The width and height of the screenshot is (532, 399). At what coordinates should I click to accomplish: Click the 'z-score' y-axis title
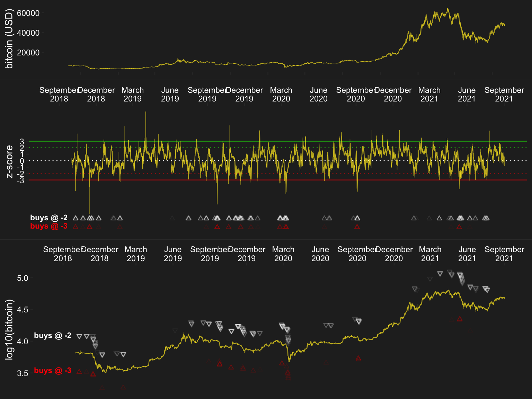pyautogui.click(x=9, y=161)
